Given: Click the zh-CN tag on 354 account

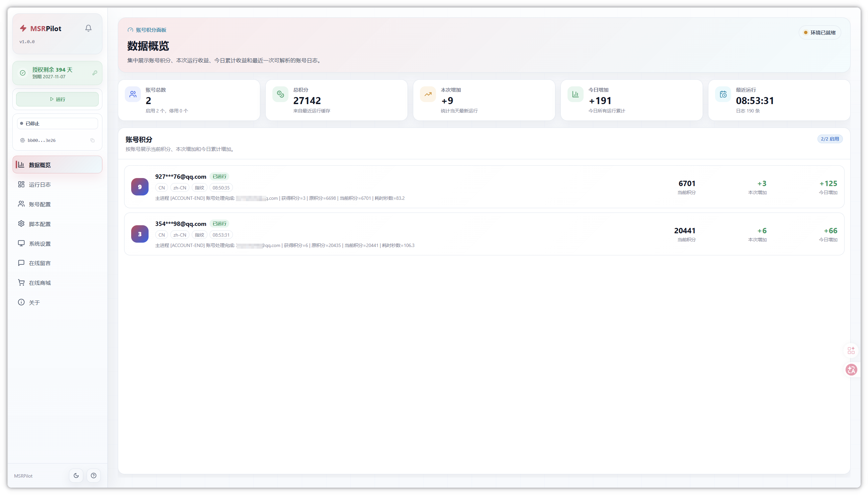Looking at the screenshot, I should pyautogui.click(x=179, y=235).
